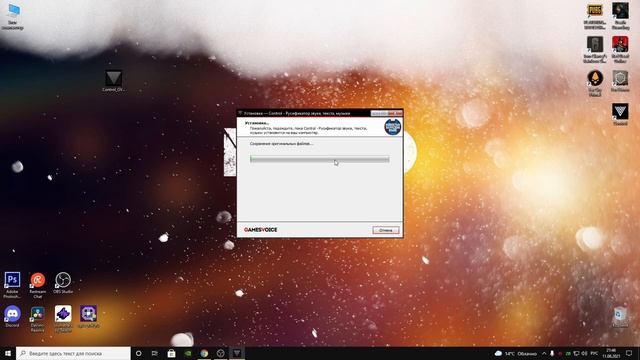Screen dimensions: 640x360
Task: Open Microsoft Store from the taskbar
Action: pyautogui.click(x=171, y=353)
